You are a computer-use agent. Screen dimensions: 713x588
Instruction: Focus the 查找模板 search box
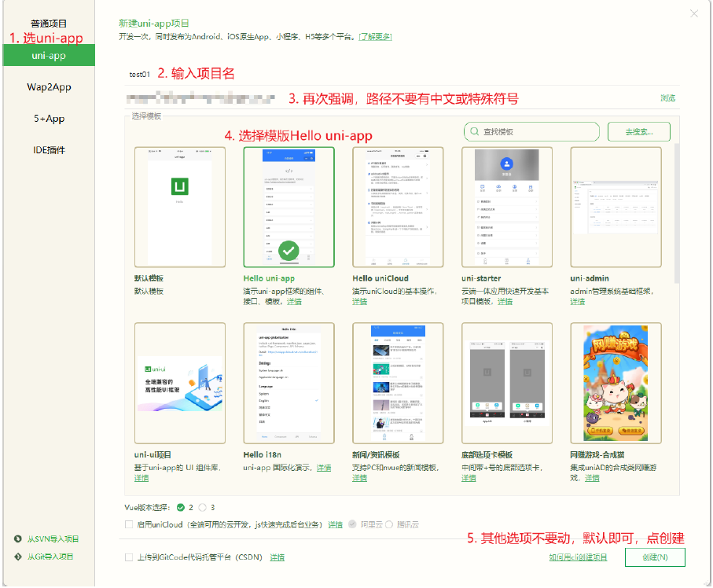[x=531, y=132]
